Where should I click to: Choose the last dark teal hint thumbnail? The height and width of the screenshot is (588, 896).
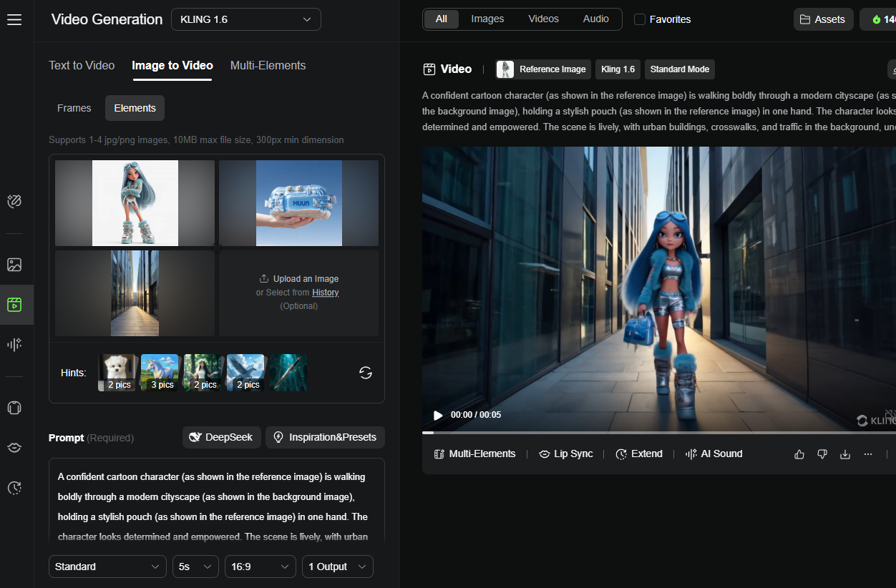288,373
